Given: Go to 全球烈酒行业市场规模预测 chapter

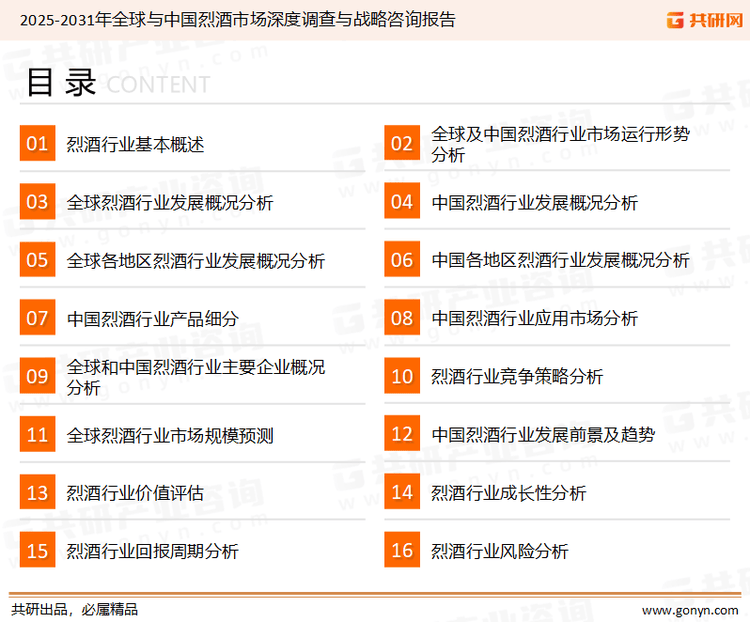Looking at the screenshot, I should (x=169, y=435).
